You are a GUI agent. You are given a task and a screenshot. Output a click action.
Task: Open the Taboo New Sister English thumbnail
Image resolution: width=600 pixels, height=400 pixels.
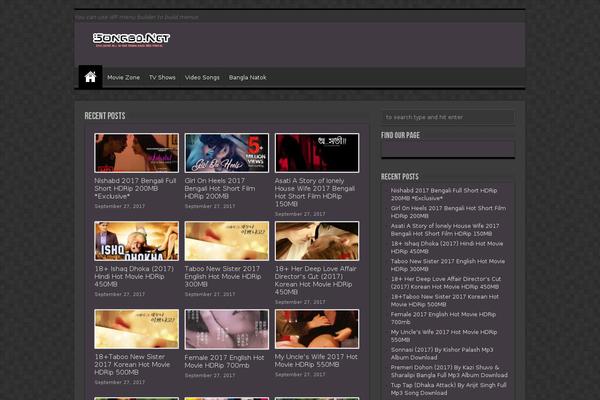[227, 241]
